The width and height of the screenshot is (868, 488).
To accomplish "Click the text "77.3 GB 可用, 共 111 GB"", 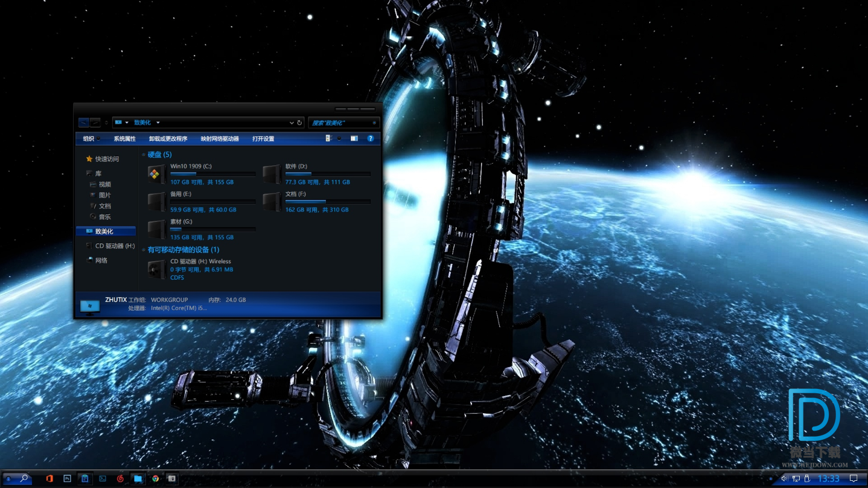I will [318, 182].
